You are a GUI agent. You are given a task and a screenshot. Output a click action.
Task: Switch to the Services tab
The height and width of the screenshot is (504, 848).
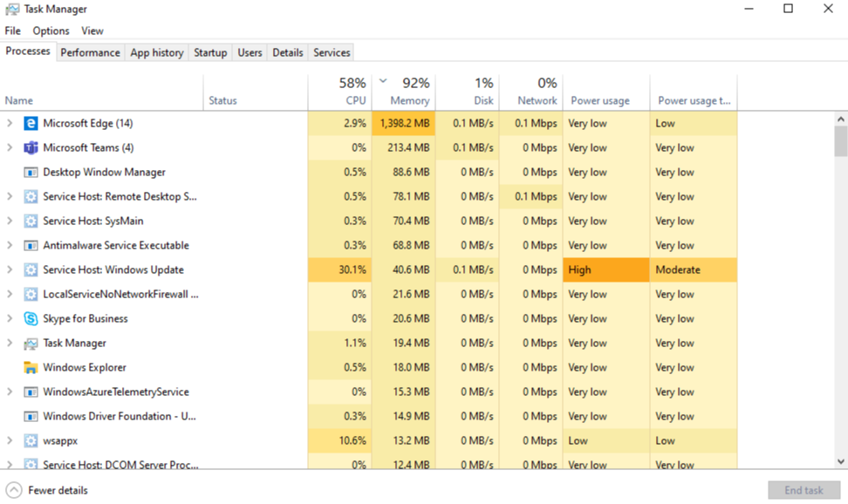pos(332,52)
